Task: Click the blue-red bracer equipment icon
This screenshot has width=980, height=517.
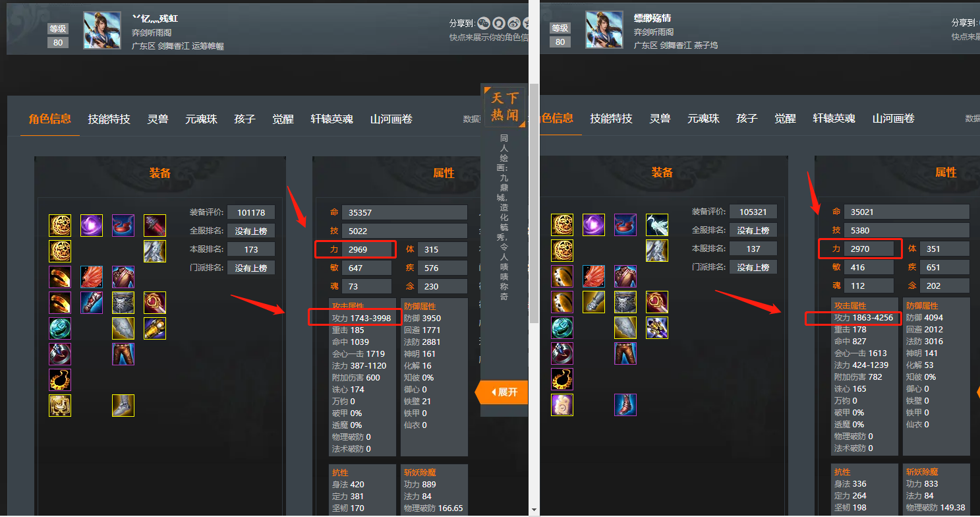Action: click(x=92, y=303)
